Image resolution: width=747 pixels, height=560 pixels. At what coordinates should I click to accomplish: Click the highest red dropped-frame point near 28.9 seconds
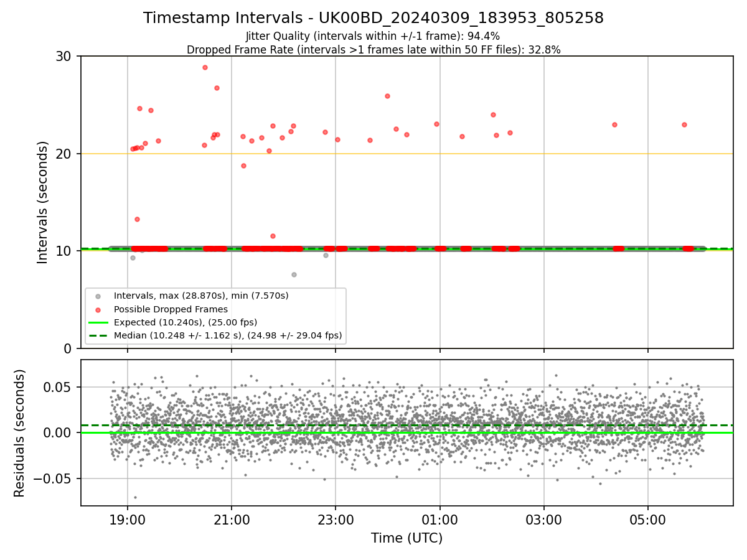point(205,67)
